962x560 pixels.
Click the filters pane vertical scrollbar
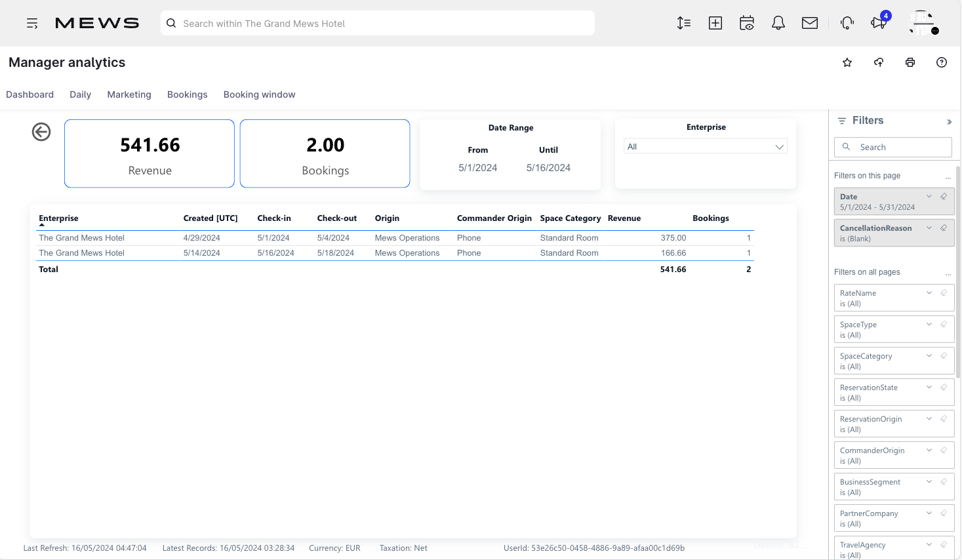point(958,272)
